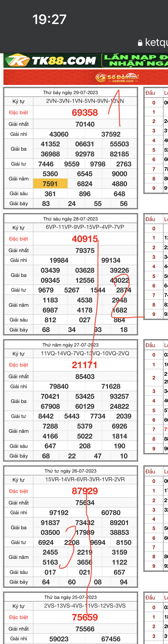
Task: Open the Sodo casino logo banner
Action: (x=117, y=77)
